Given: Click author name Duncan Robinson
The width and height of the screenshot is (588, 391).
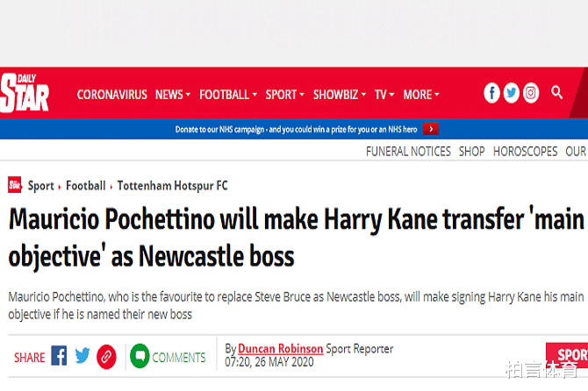Looking at the screenshot, I should pos(281,349).
